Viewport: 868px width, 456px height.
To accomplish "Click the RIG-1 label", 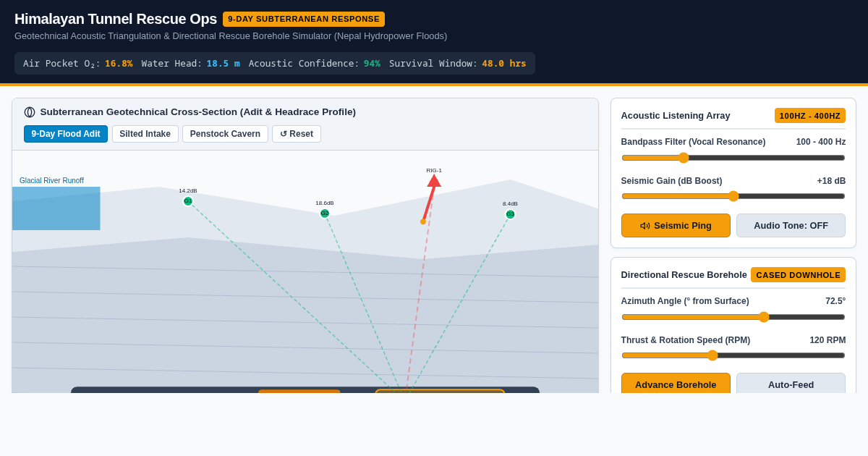I will [434, 171].
